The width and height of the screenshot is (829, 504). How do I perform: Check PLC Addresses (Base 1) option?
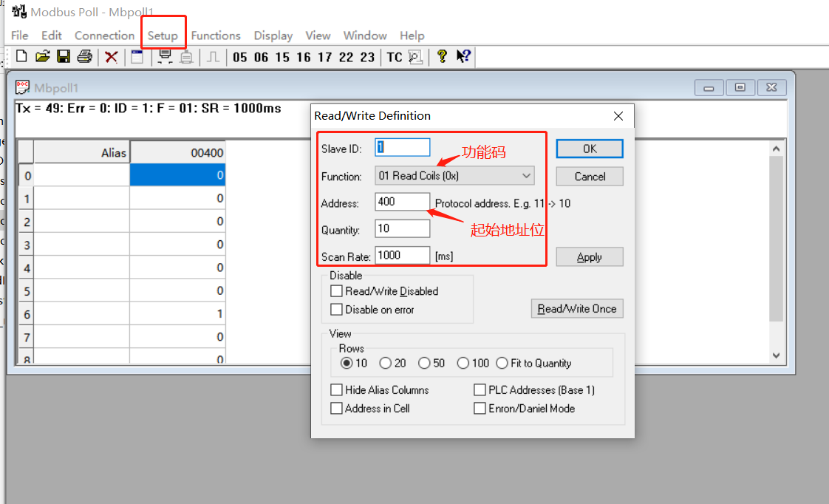tap(480, 389)
